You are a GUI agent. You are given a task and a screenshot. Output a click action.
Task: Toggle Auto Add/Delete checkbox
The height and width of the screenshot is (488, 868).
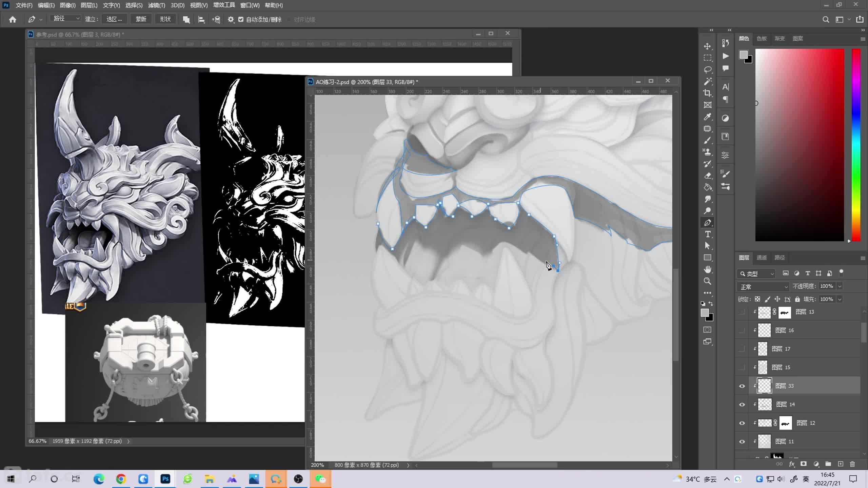coord(241,20)
